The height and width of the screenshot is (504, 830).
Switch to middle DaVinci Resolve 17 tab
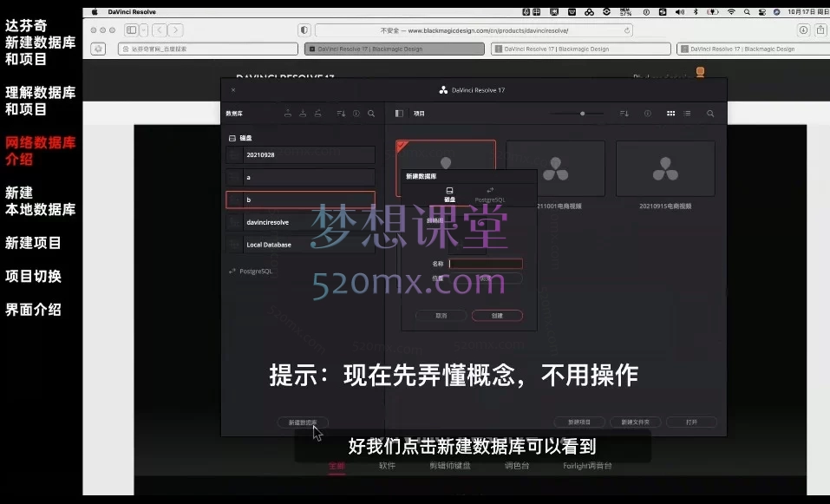(581, 49)
